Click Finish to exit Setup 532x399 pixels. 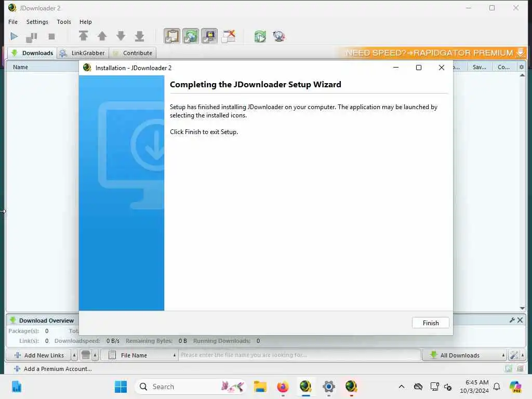[x=430, y=323]
